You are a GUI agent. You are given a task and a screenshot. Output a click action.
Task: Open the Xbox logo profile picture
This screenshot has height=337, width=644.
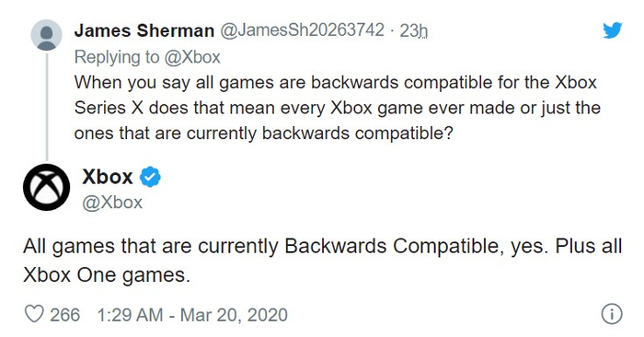coord(46,187)
